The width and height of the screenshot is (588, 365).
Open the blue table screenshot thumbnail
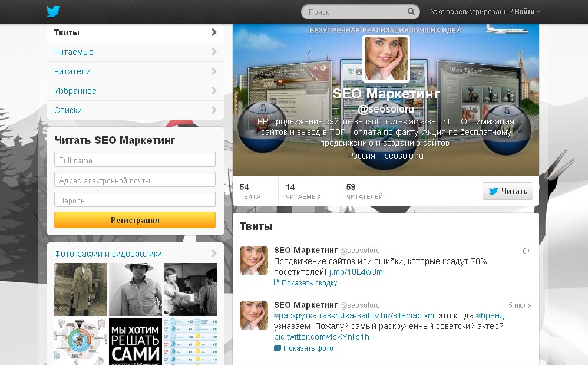[190, 341]
